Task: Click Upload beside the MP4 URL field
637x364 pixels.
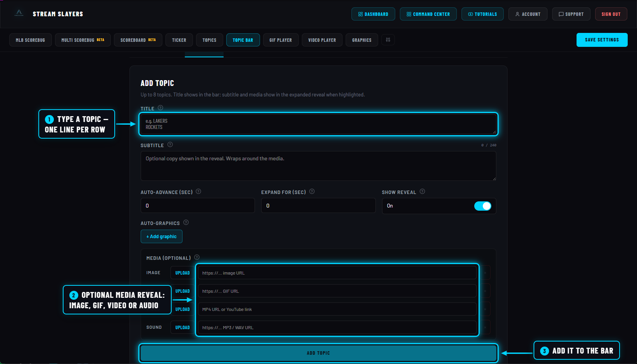Action: click(182, 309)
